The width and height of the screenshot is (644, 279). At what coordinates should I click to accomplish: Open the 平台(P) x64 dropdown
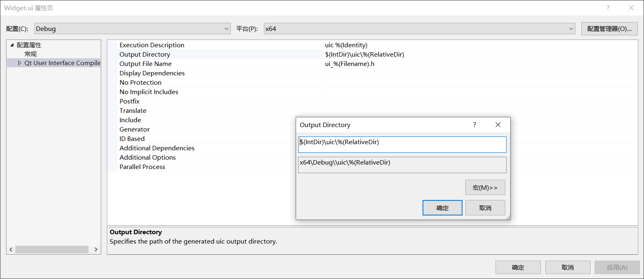tap(419, 29)
